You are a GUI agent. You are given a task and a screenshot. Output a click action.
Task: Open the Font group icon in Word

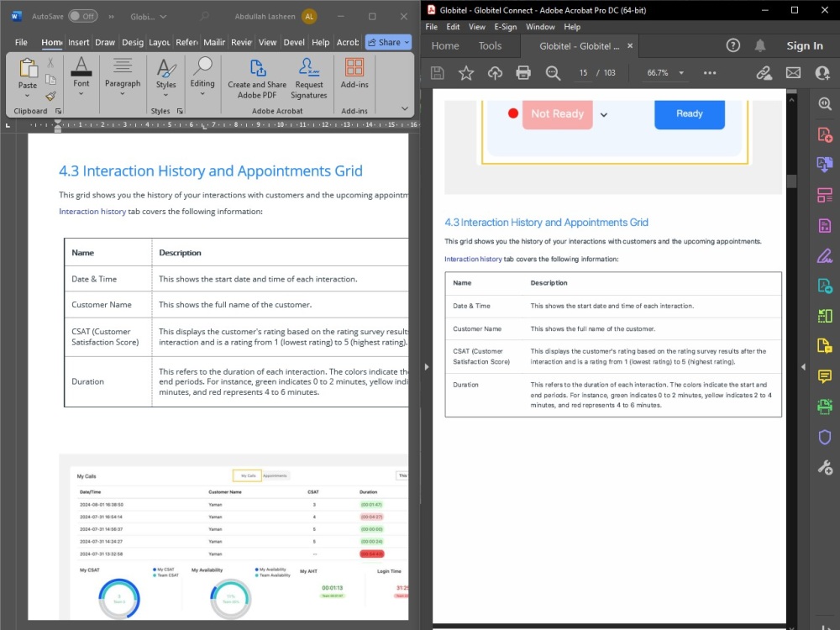(81, 66)
